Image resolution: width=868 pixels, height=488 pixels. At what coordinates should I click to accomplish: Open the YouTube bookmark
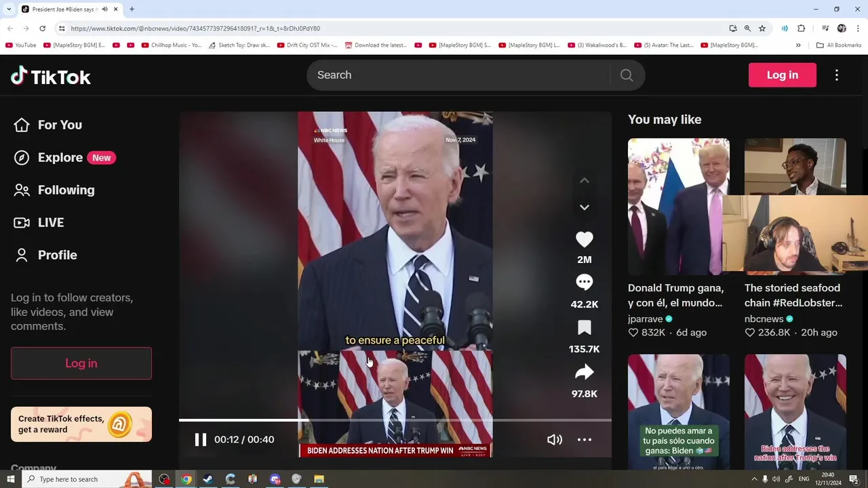20,45
